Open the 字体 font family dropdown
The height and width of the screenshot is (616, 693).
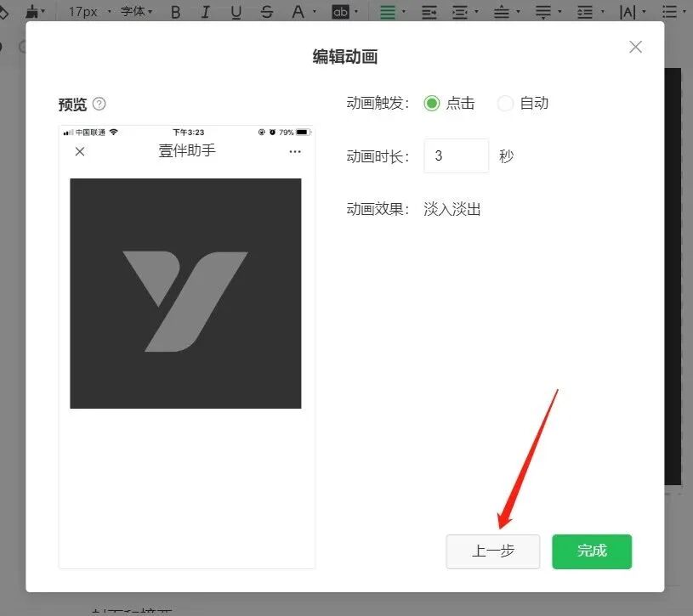point(136,12)
